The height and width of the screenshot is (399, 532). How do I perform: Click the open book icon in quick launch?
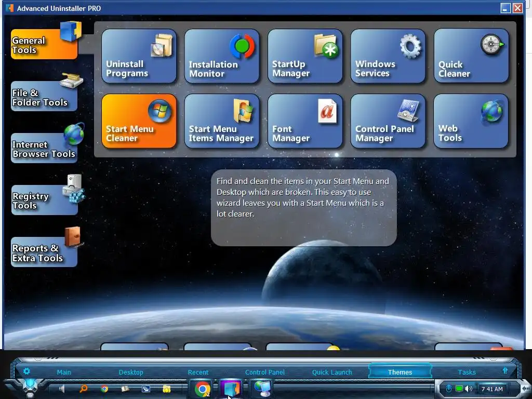click(125, 389)
